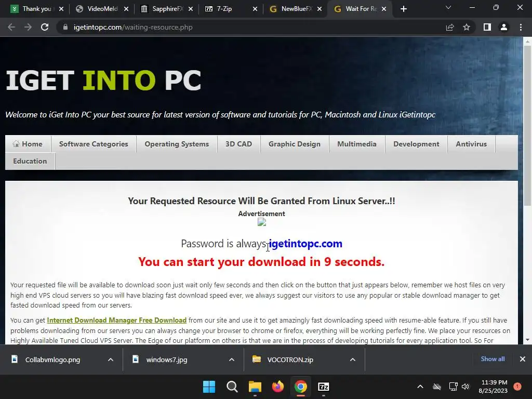Reload the page with the refresh icon
This screenshot has width=532, height=399.
tap(45, 27)
